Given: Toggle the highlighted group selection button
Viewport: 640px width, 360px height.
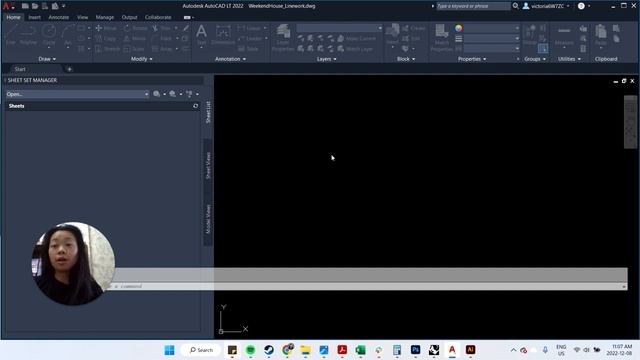Looking at the screenshot, I should 543,49.
